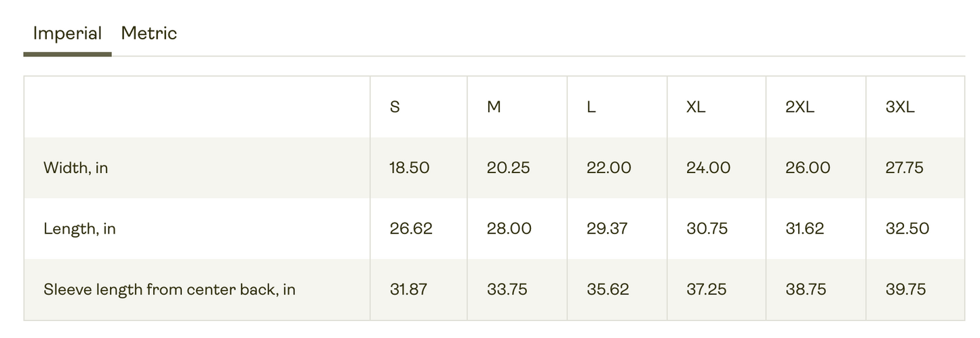Click the 33.75 sleeve value for M
Screen dimensions: 980x338
pos(507,289)
